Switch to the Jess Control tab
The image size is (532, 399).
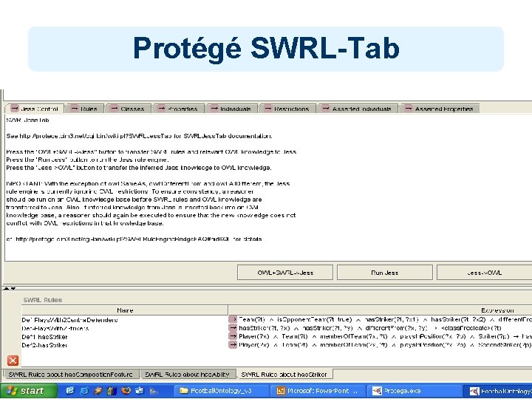(35, 109)
